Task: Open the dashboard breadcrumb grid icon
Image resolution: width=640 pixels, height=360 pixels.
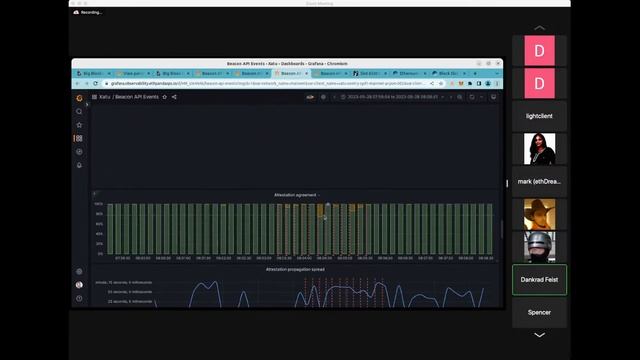Action: point(94,97)
